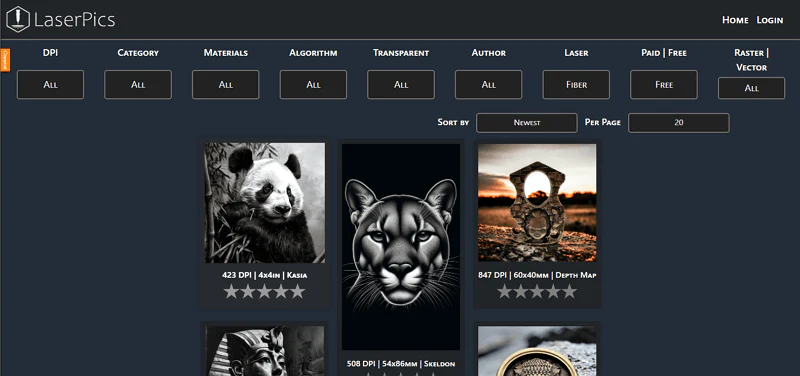This screenshot has width=800, height=376.
Task: Rate the Depth Map image one star
Action: [504, 292]
